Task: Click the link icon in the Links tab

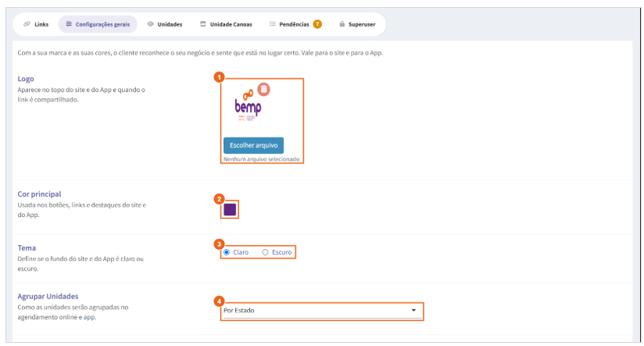Action: 27,24
